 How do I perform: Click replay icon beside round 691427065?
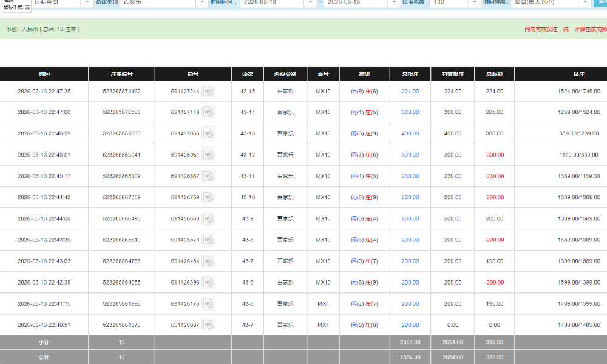click(x=208, y=134)
